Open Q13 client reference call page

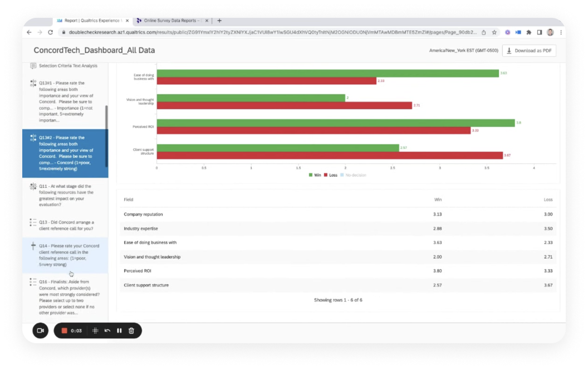66,226
